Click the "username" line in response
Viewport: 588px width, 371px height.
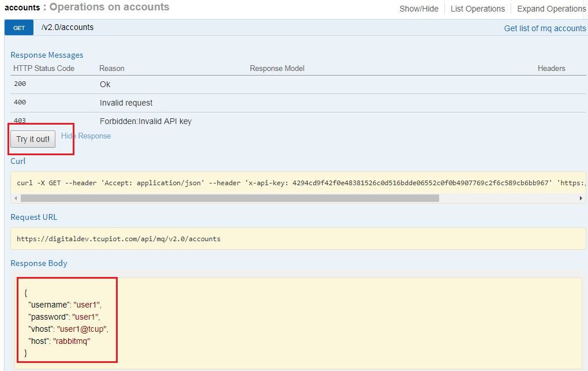click(65, 305)
